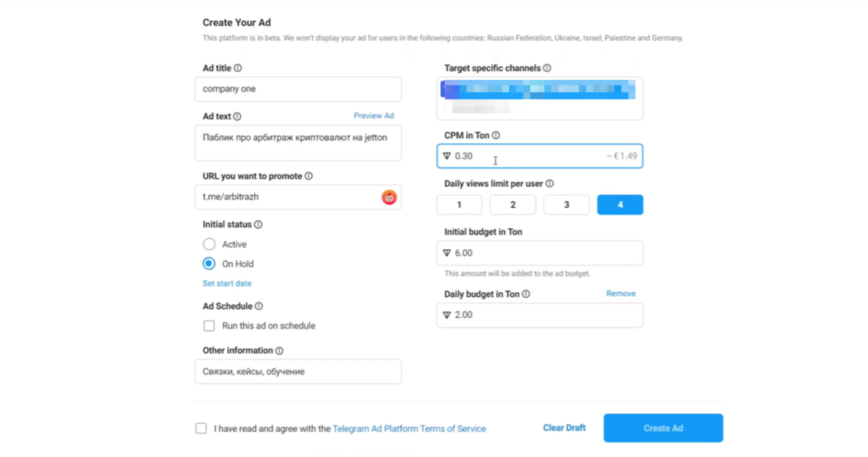868x457 pixels.
Task: Click info icon beside Target specific channels
Action: 547,69
